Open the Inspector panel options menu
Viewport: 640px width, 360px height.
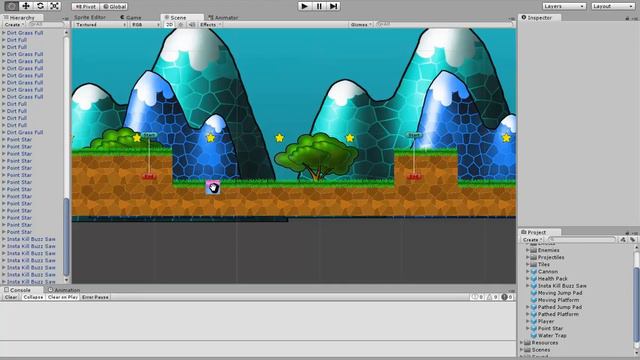(x=635, y=18)
